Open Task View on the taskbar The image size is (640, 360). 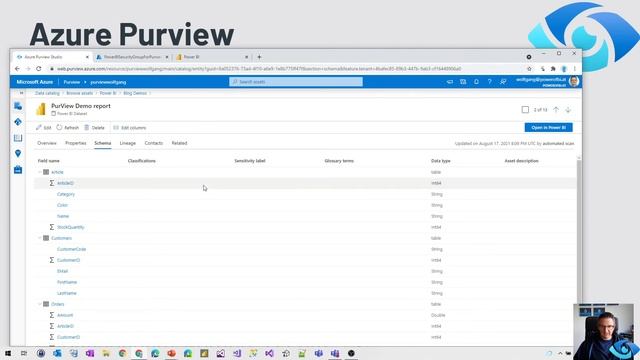[x=24, y=353]
